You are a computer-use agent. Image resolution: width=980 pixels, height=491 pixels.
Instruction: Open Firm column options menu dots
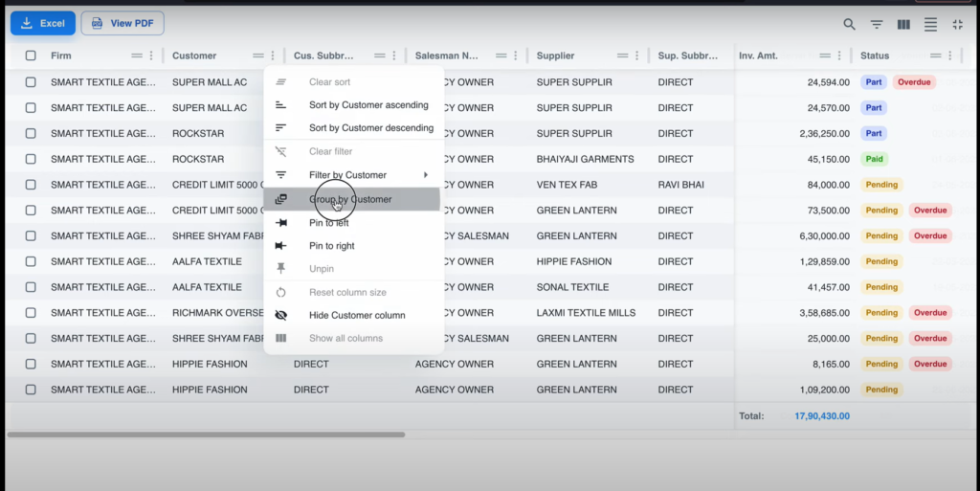[150, 56]
